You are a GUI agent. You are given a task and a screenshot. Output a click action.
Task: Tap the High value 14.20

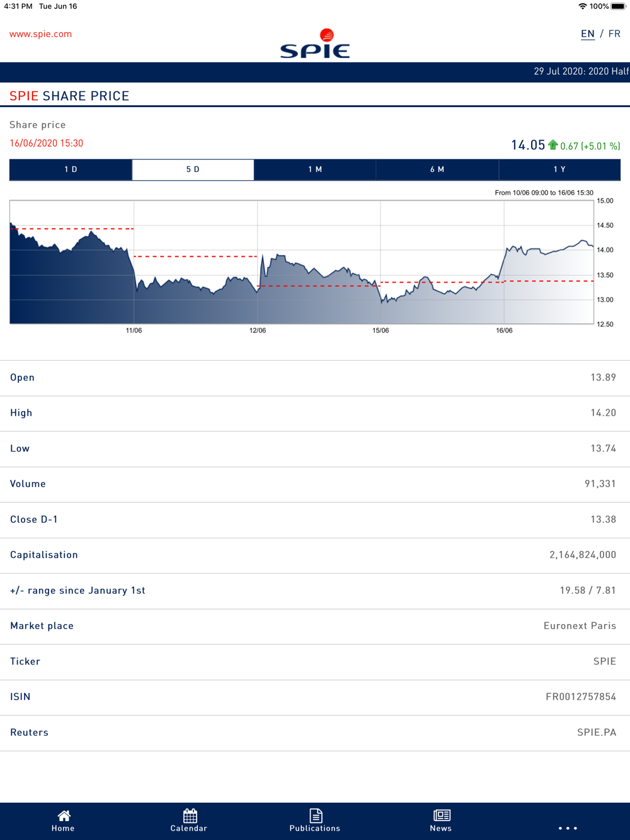click(603, 413)
